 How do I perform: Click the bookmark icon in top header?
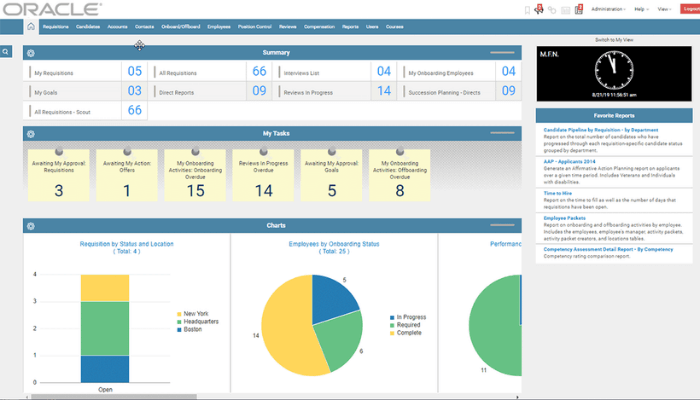coord(527,10)
